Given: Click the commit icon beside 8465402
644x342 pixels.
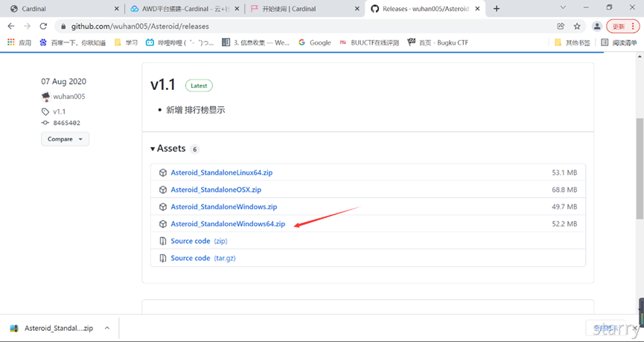Looking at the screenshot, I should pos(45,123).
